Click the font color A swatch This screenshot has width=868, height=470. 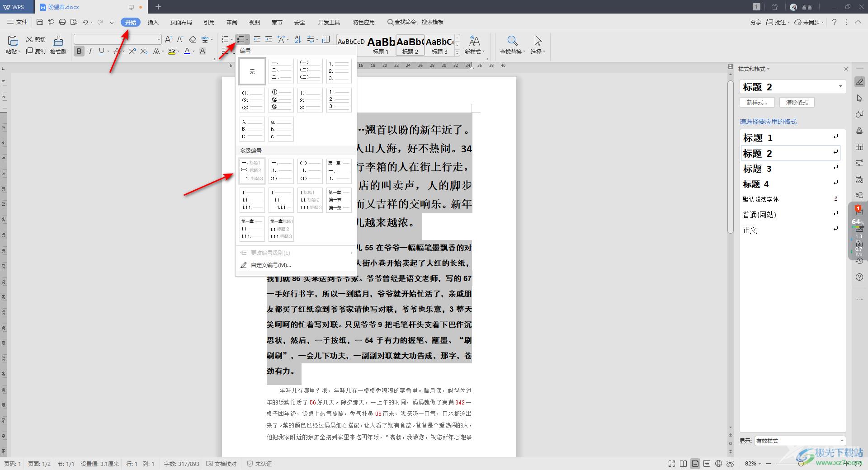(x=187, y=51)
